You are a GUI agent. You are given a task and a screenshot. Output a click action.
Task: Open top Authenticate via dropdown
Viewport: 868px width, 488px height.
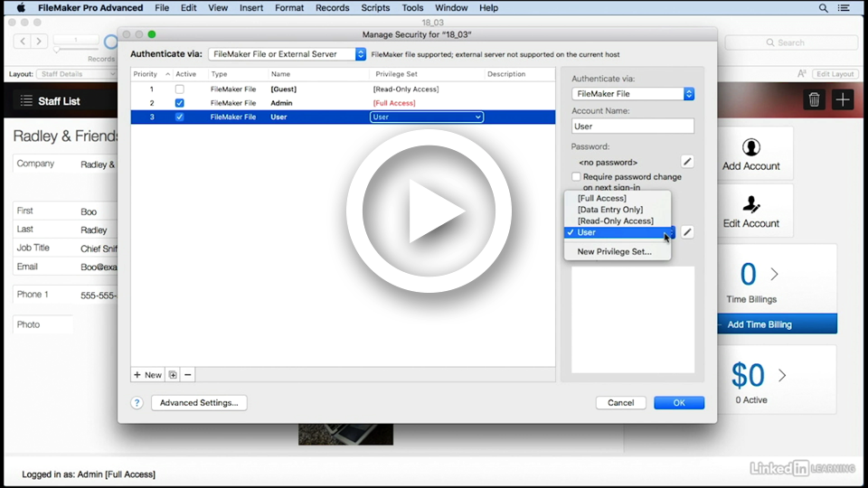pyautogui.click(x=288, y=54)
